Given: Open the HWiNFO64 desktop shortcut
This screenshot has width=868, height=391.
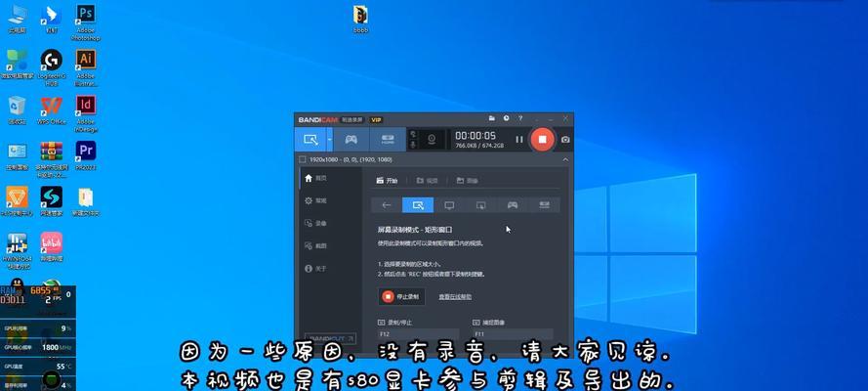Looking at the screenshot, I should (x=18, y=250).
